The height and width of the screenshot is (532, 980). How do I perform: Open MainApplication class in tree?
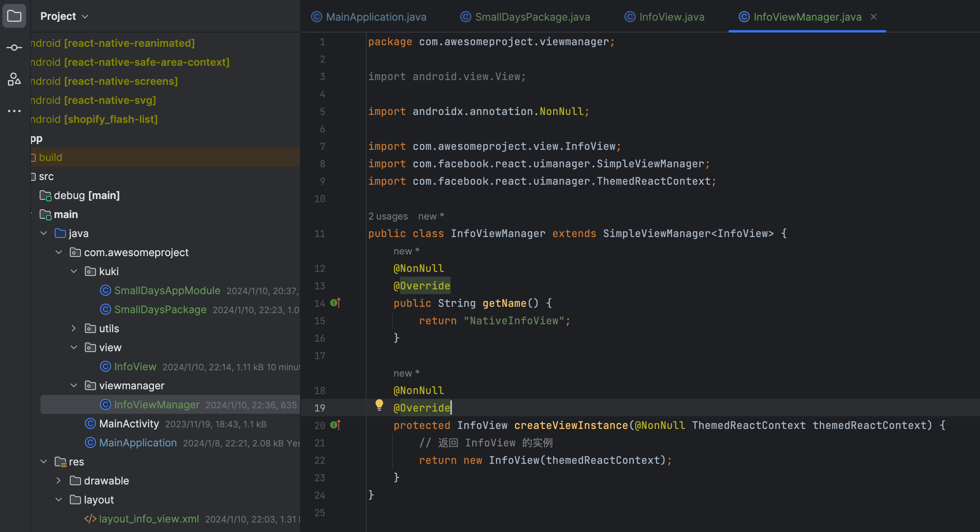coord(138,443)
